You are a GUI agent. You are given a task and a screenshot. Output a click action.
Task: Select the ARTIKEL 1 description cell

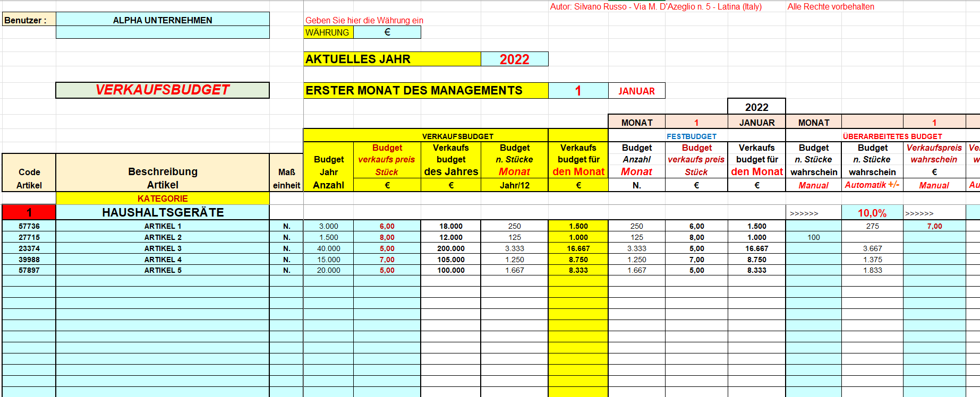click(x=163, y=226)
